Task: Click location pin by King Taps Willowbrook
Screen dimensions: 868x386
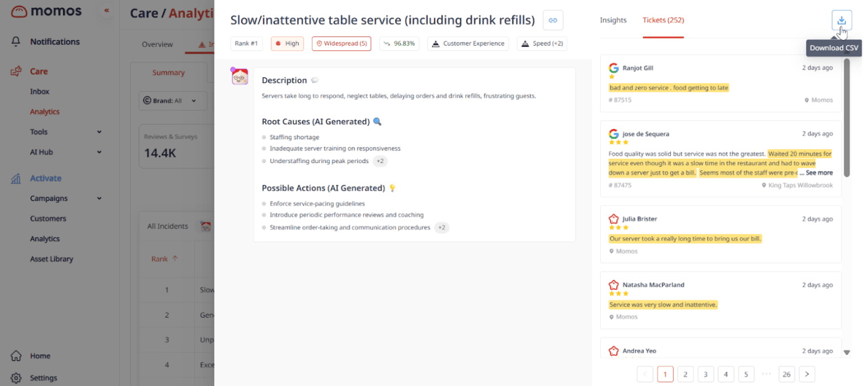Action: 764,186
